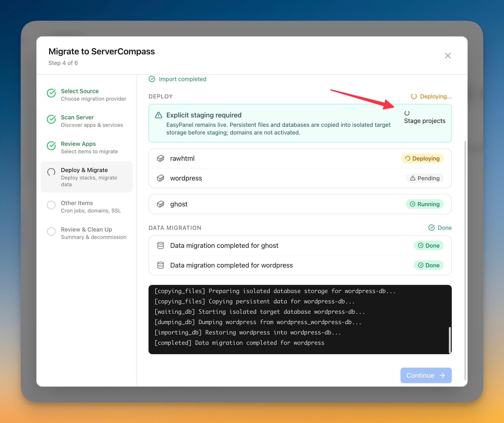
Task: Open the Select Source step
Action: (87, 95)
